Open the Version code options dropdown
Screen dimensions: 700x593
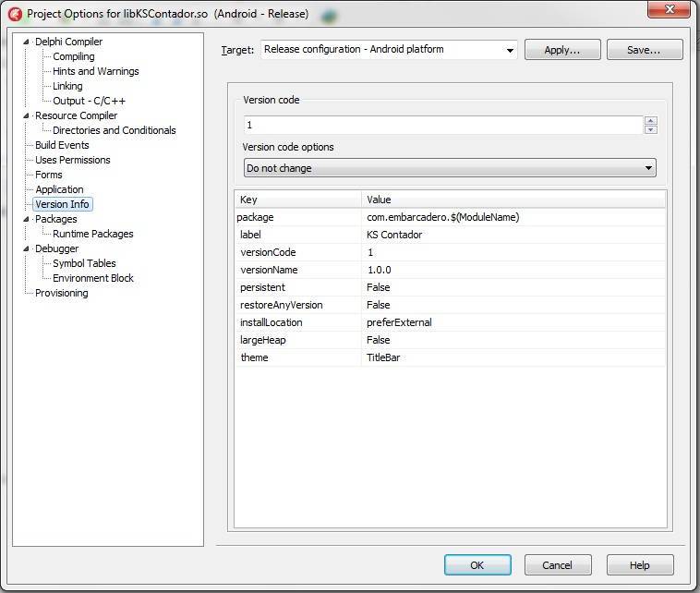pos(649,168)
